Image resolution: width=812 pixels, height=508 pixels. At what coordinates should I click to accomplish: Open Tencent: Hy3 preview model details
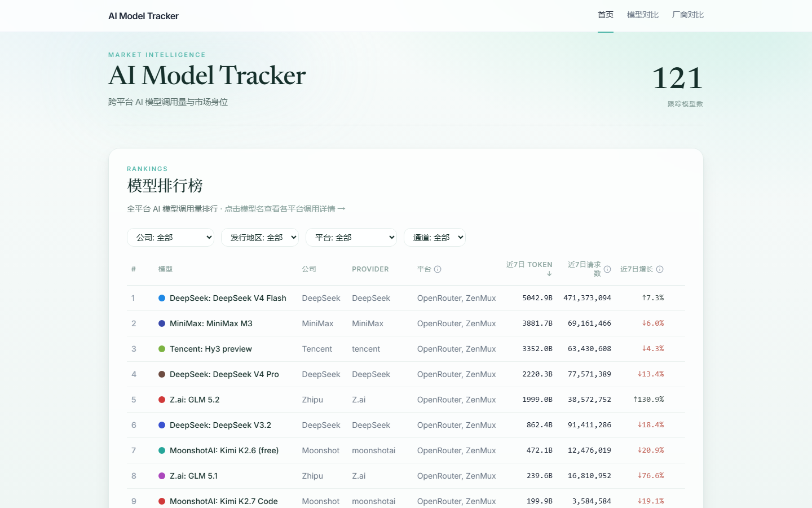pyautogui.click(x=211, y=349)
